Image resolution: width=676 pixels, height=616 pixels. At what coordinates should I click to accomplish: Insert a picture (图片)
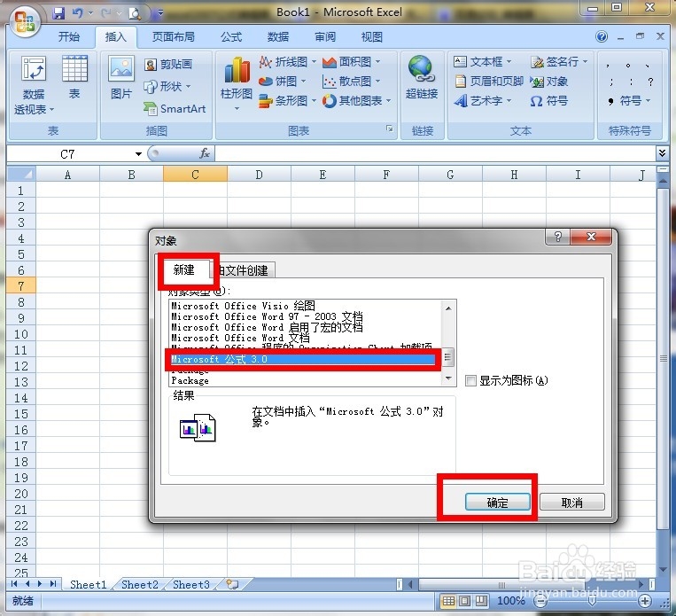tap(121, 78)
